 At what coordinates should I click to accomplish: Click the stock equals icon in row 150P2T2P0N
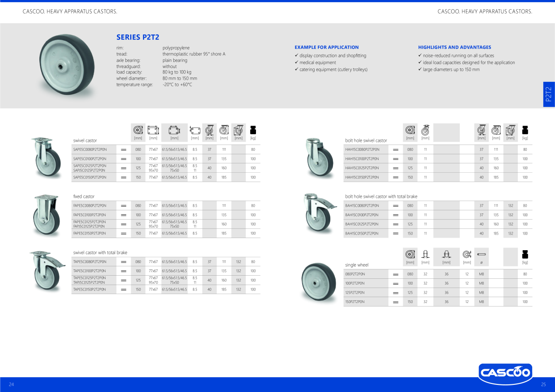396,302
